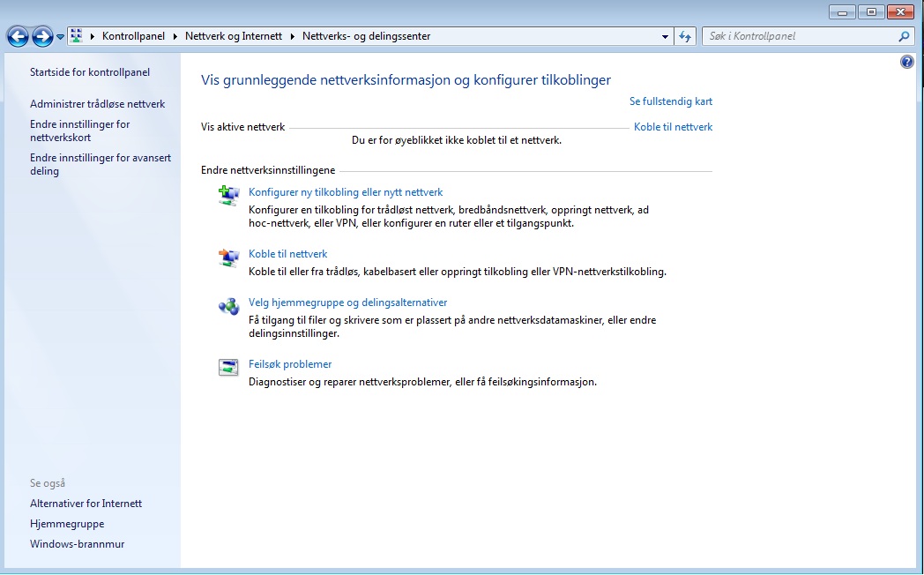Image resolution: width=924 pixels, height=575 pixels.
Task: Click the Forward navigation arrow
Action: pos(42,36)
